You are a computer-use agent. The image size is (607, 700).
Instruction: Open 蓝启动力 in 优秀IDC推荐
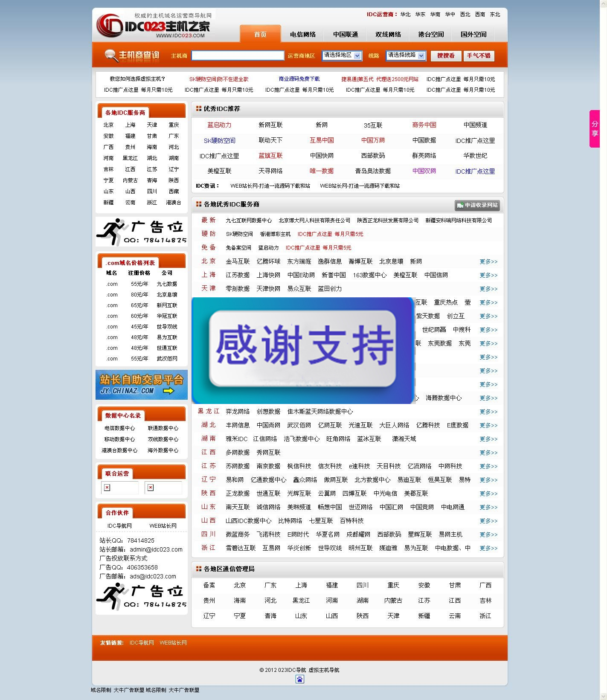219,125
